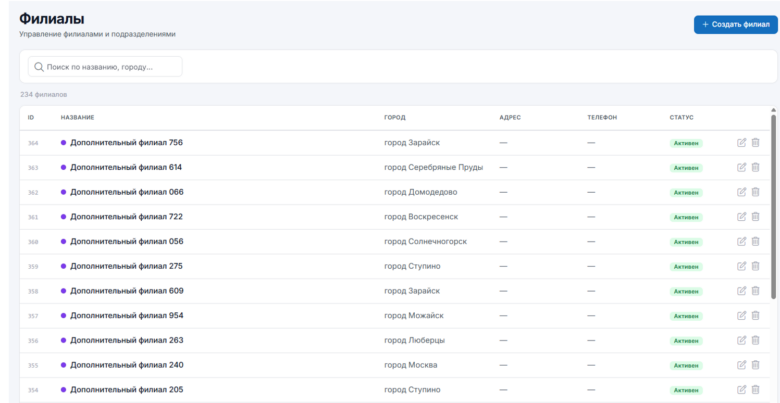
Task: Click the ГОРОД column header
Action: tap(395, 117)
